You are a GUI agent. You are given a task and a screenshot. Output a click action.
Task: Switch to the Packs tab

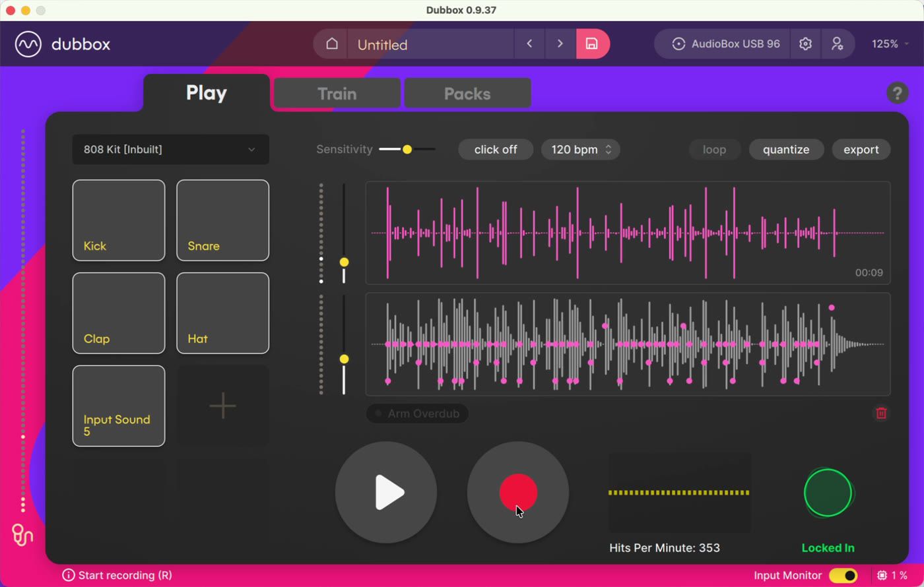467,93
